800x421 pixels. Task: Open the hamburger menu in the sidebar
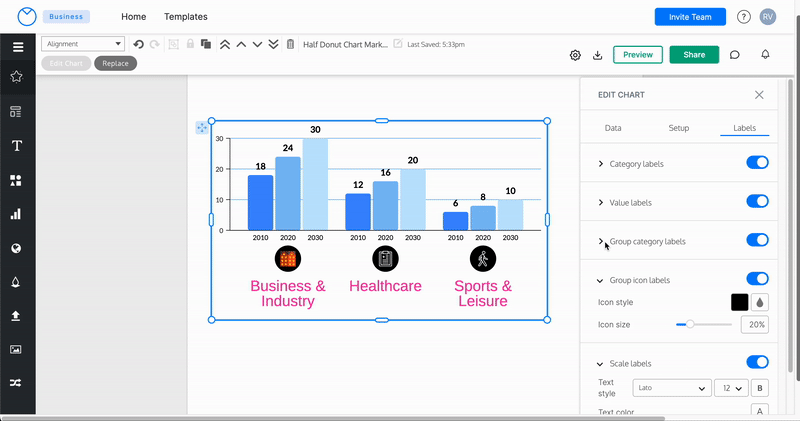[17, 47]
